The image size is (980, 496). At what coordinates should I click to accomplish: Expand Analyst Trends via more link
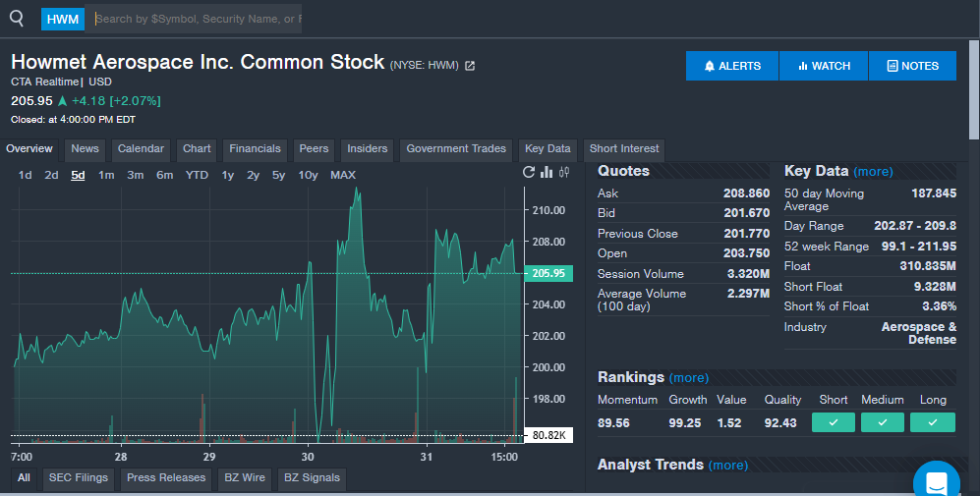tap(727, 466)
